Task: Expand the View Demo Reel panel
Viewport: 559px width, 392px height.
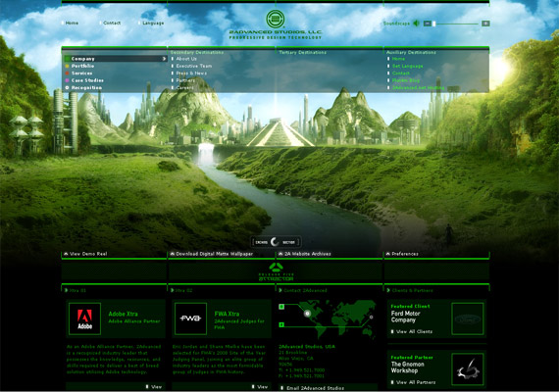Action: [85, 254]
